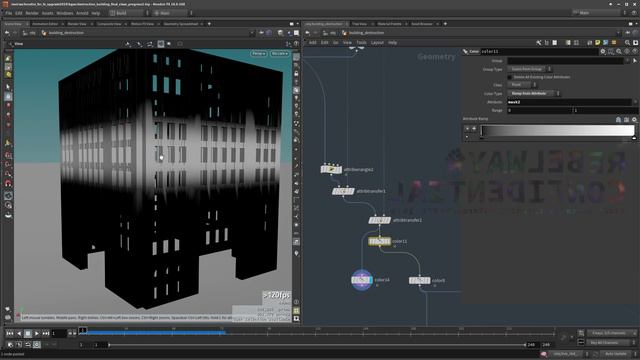Open the network editor Go menu
Viewport: 640px width, 360px height.
pos(336,42)
